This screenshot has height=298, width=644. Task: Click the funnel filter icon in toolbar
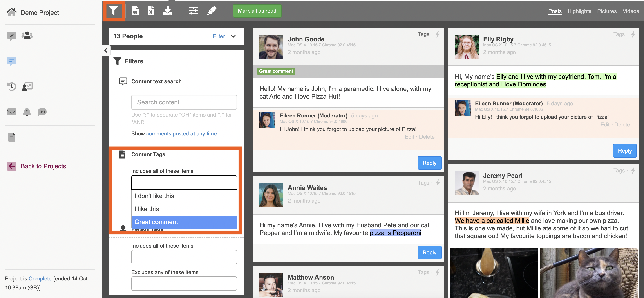113,11
